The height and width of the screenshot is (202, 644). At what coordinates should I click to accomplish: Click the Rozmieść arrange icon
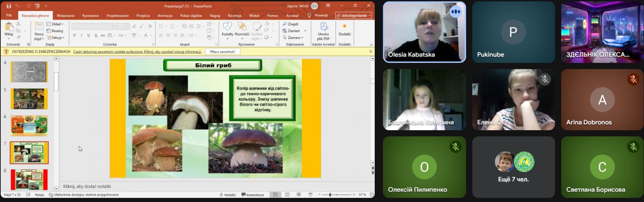click(x=242, y=27)
